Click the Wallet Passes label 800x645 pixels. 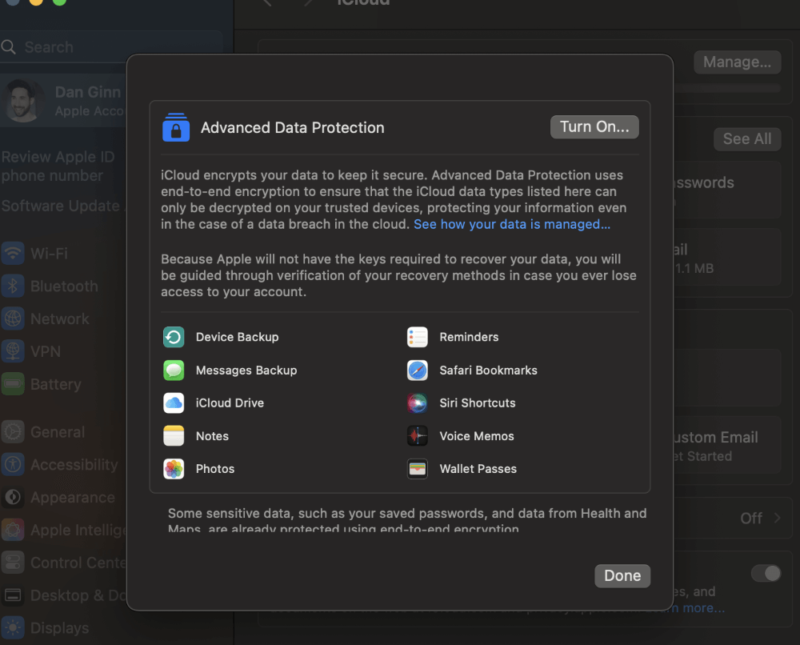point(478,468)
